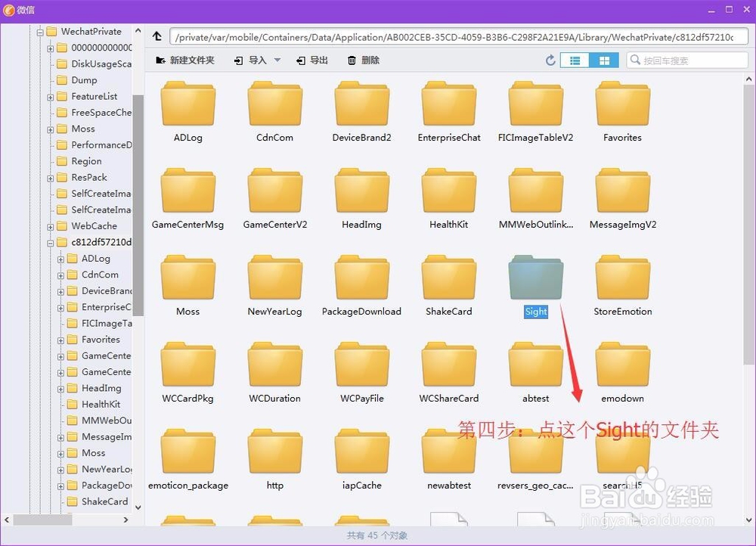Select the DeviceBrand2 folder
This screenshot has height=546, width=756.
[361, 112]
